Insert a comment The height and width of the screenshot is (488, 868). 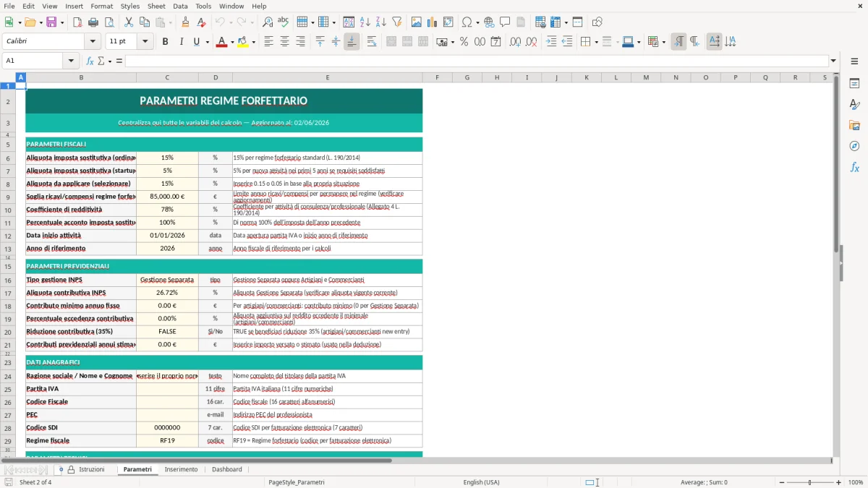(505, 22)
